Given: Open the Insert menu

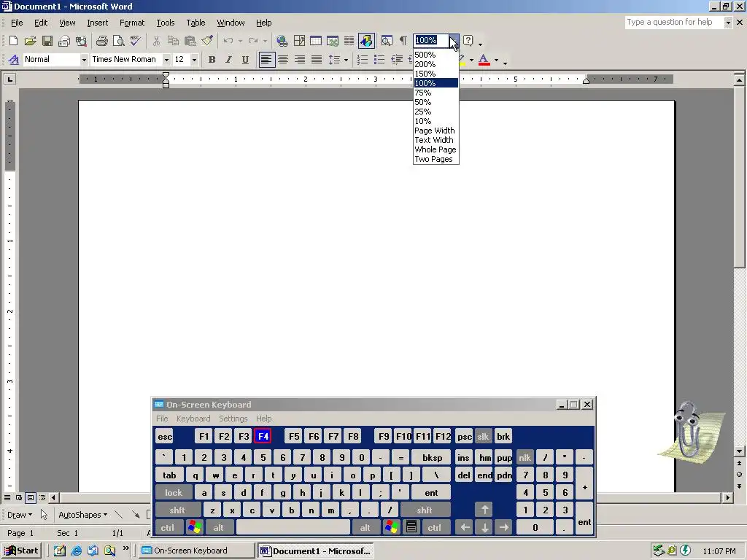Looking at the screenshot, I should coord(97,23).
